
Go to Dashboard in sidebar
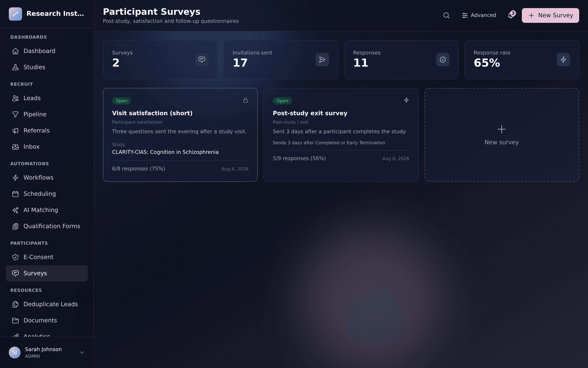(x=47, y=51)
